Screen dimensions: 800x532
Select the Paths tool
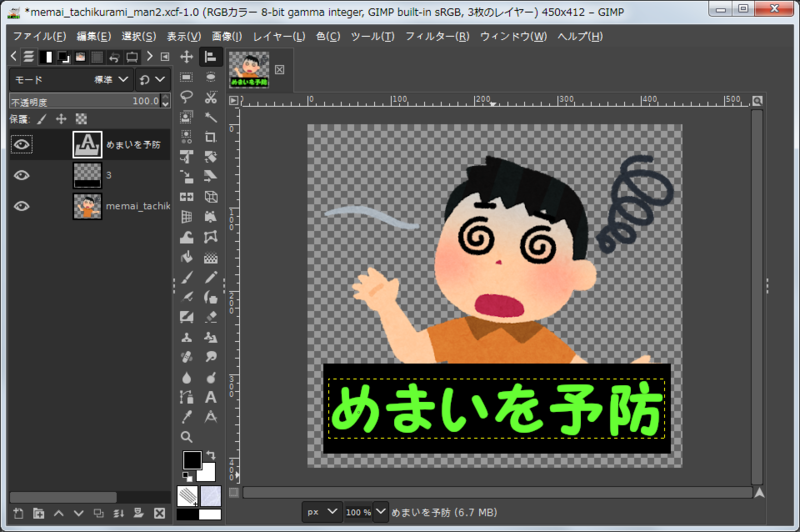click(x=186, y=397)
